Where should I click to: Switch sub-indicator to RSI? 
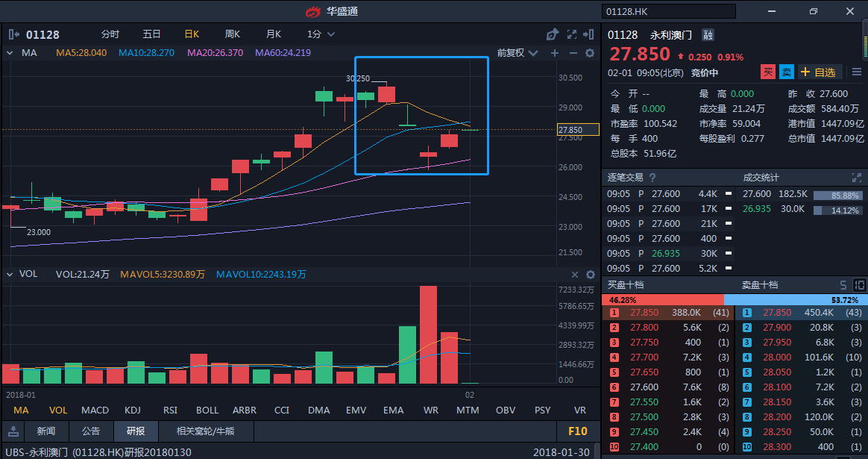[170, 410]
